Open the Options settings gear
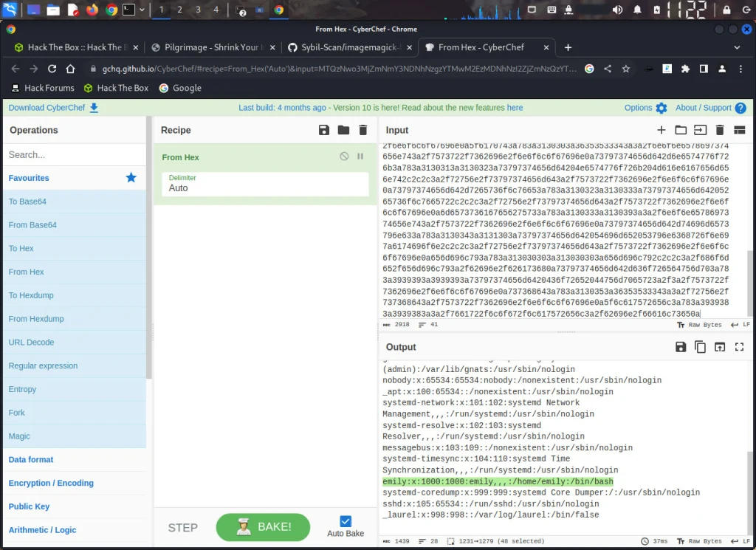 645,108
